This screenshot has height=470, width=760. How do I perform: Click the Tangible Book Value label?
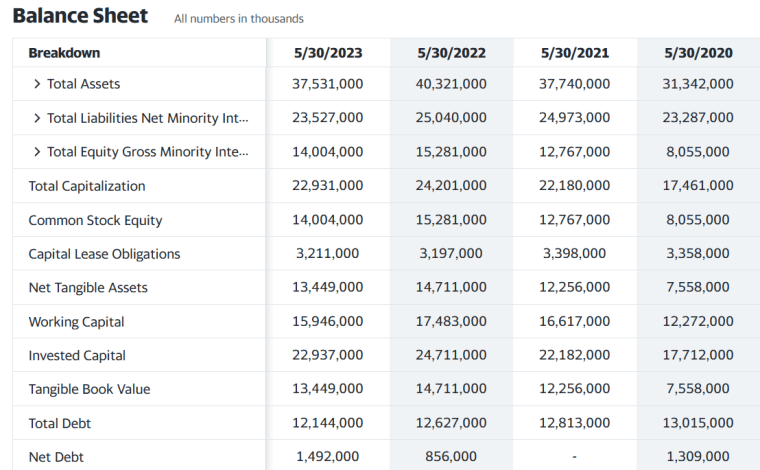click(89, 389)
